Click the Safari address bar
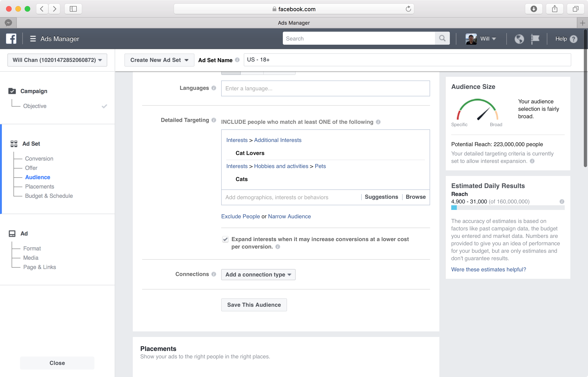 pyautogui.click(x=294, y=9)
